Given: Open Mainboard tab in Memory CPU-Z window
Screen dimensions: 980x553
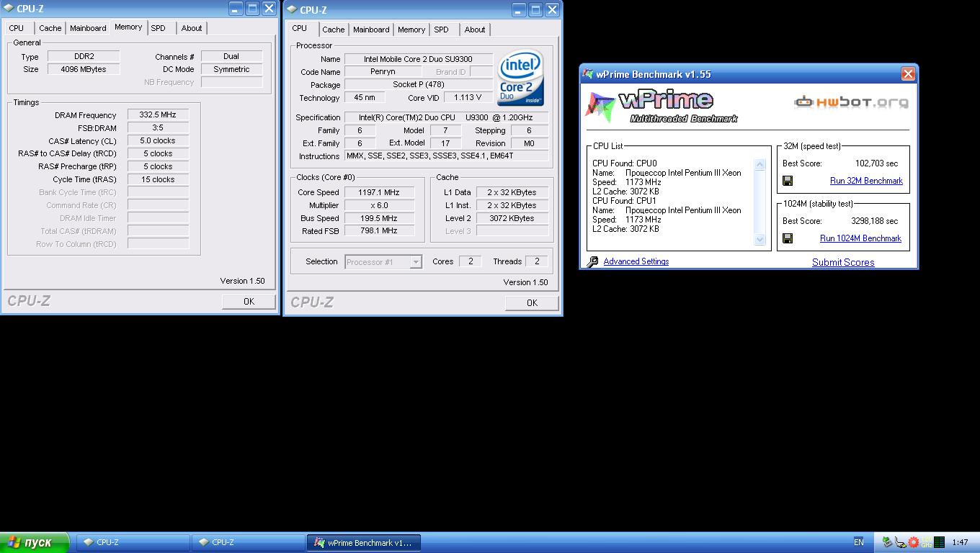Looking at the screenshot, I should click(88, 28).
